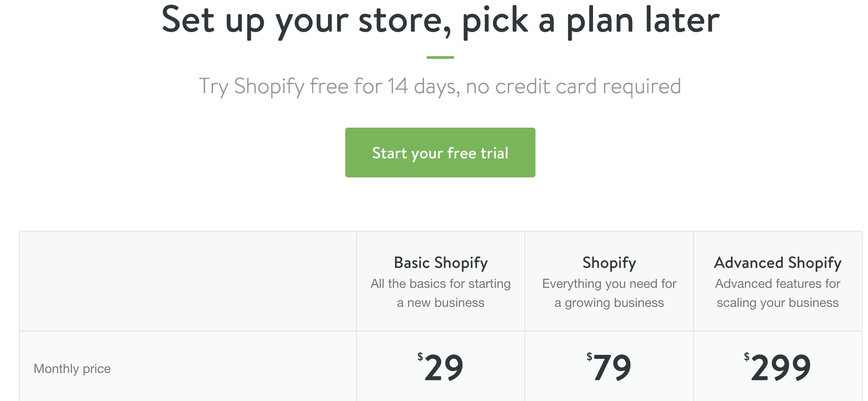Select the Shopify plan header
The width and height of the screenshot is (868, 401).
click(608, 263)
